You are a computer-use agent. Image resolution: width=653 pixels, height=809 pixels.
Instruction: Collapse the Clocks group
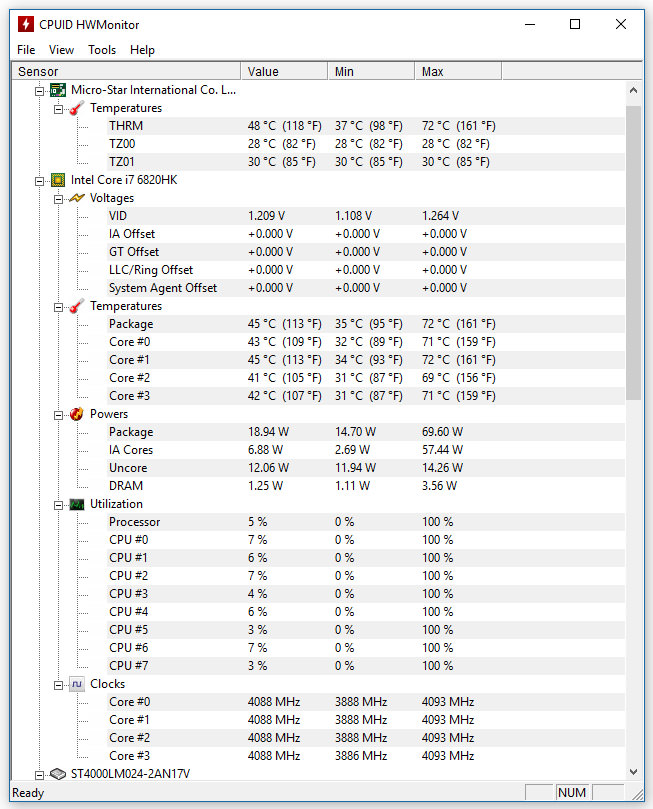(x=58, y=686)
